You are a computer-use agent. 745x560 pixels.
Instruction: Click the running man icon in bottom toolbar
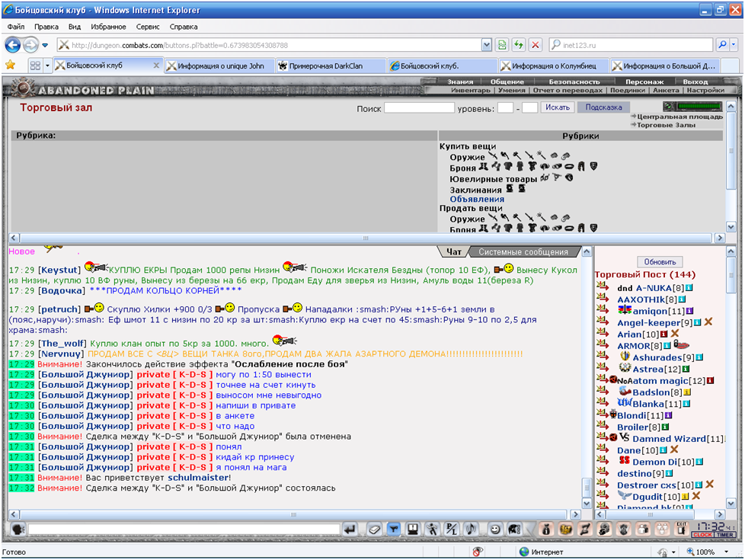(x=432, y=529)
